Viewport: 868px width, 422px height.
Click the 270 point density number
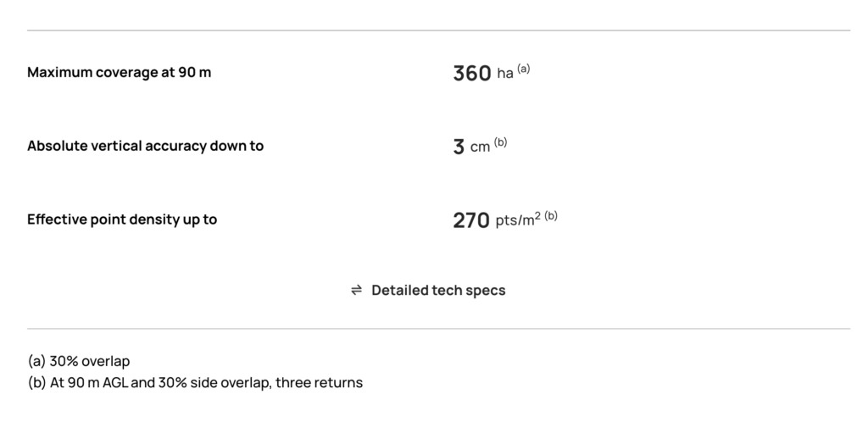pyautogui.click(x=471, y=221)
